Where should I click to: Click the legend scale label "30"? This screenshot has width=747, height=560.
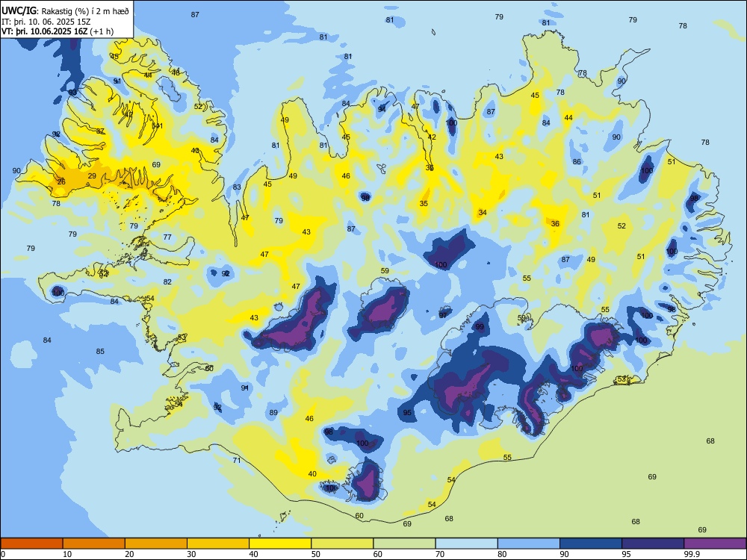tap(191, 554)
